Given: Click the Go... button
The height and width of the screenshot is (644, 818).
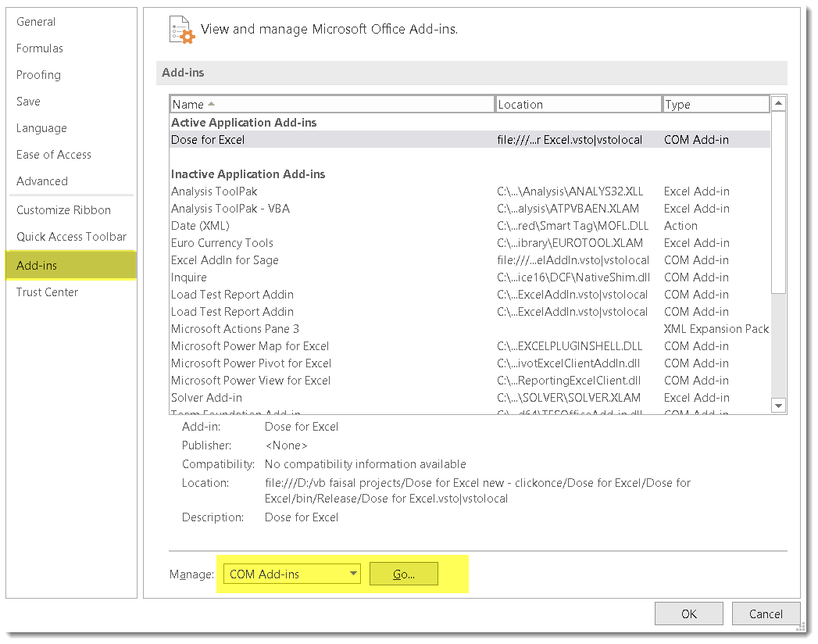Looking at the screenshot, I should pyautogui.click(x=404, y=574).
